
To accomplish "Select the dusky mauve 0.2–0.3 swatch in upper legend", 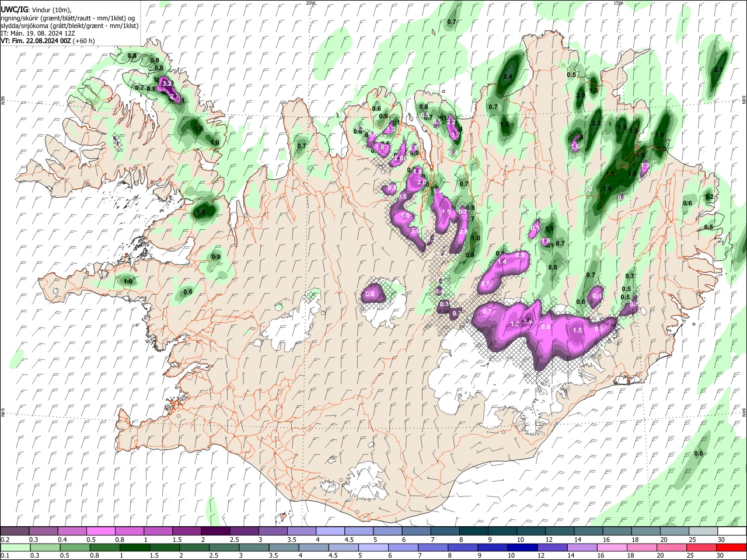I will coord(15,531).
